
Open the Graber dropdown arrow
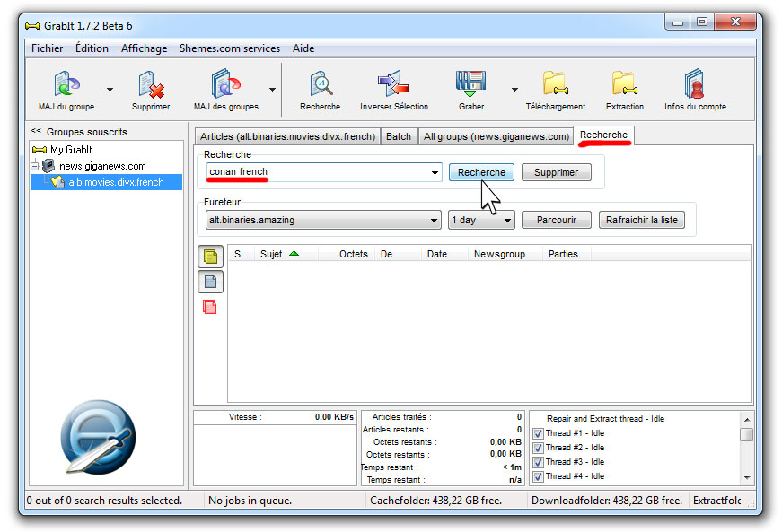(514, 90)
